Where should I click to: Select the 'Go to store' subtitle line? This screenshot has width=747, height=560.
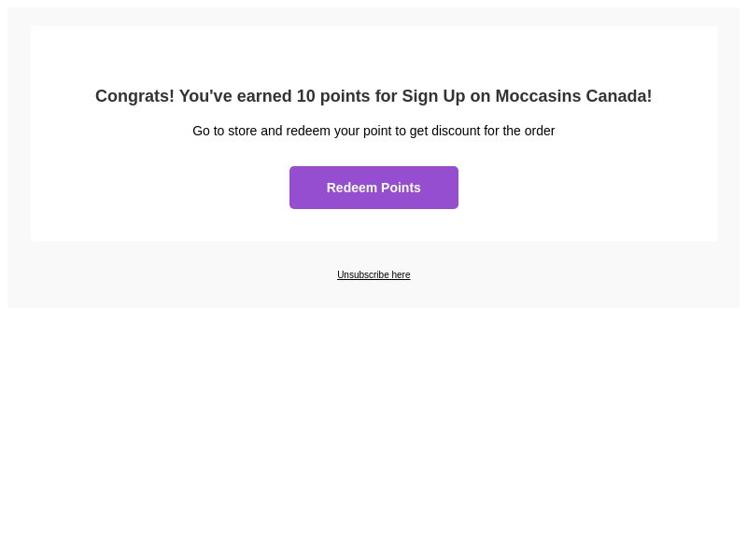(373, 131)
